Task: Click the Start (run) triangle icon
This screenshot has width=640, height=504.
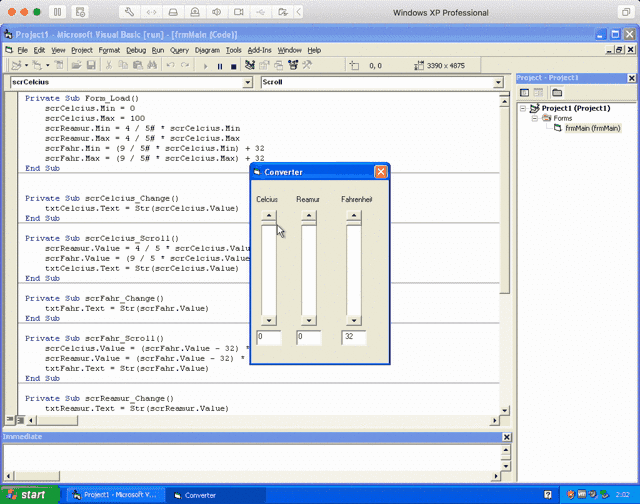Action: pos(205,66)
